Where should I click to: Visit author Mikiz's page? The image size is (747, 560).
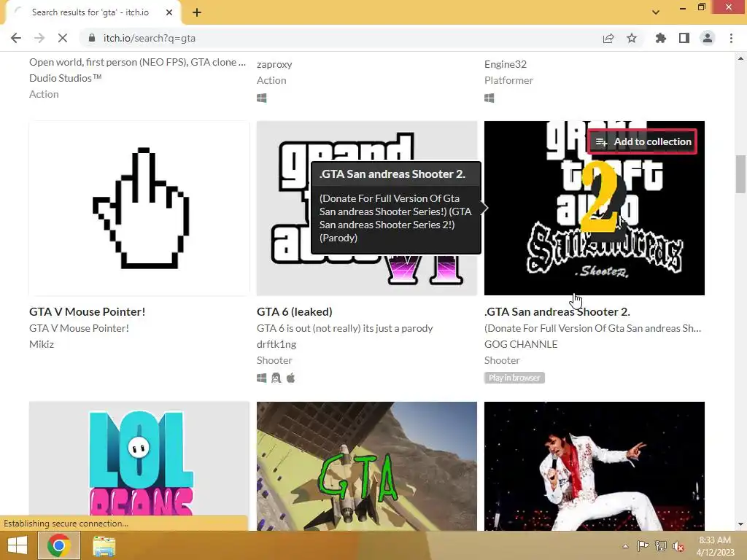point(42,344)
